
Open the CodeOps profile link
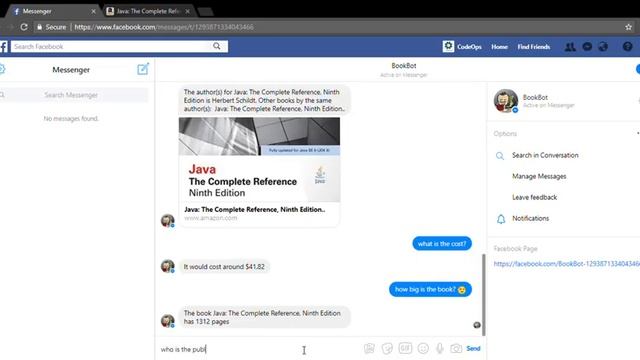[469, 47]
